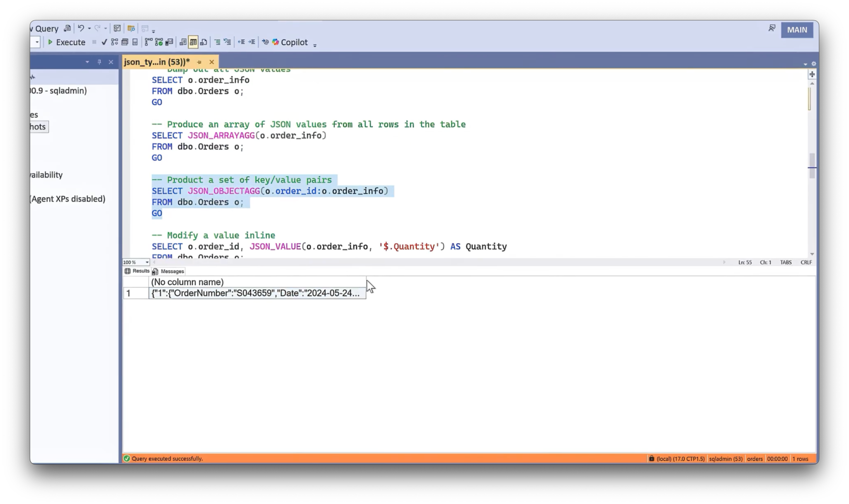Execute the current query

(66, 42)
